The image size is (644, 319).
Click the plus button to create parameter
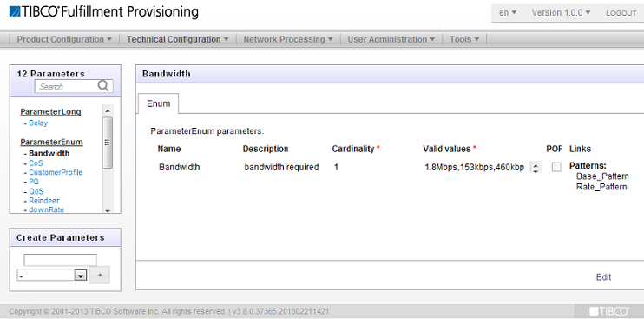tap(100, 275)
